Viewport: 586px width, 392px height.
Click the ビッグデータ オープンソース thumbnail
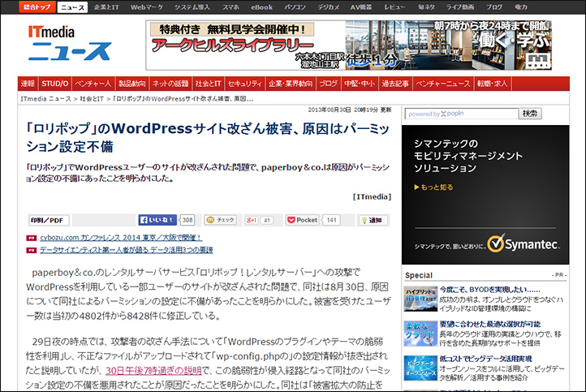(420, 368)
